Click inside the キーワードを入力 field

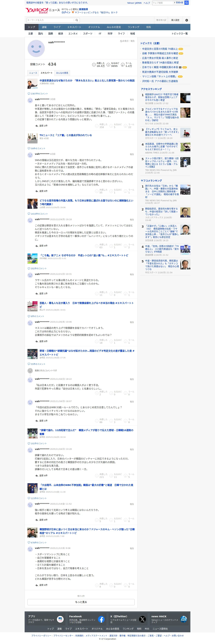click(x=50, y=20)
